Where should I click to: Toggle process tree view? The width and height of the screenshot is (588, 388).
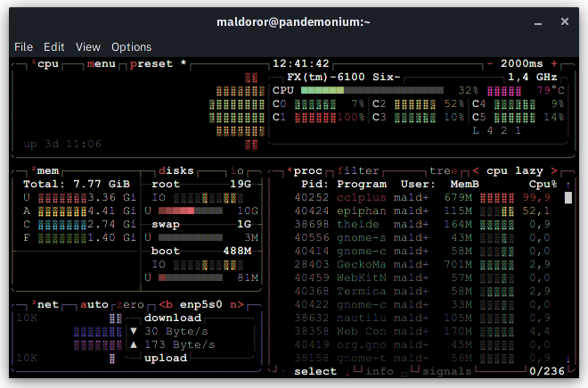coord(443,170)
